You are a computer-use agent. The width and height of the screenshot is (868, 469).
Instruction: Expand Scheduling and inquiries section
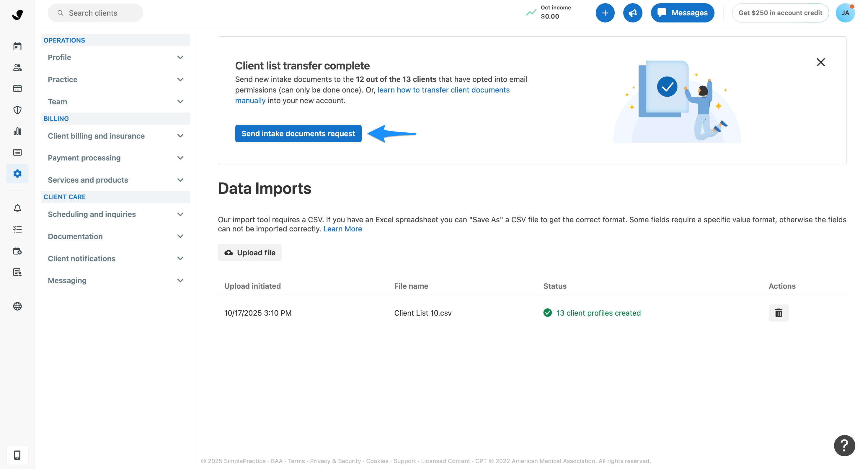tap(115, 215)
